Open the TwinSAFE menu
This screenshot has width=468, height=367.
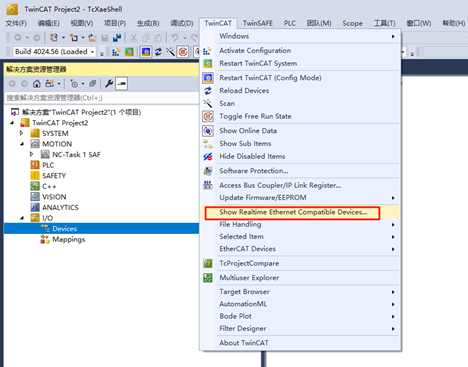tap(258, 23)
